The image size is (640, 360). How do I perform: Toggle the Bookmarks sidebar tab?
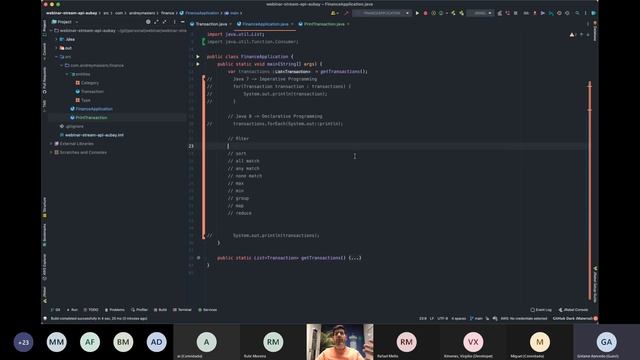coord(44,235)
